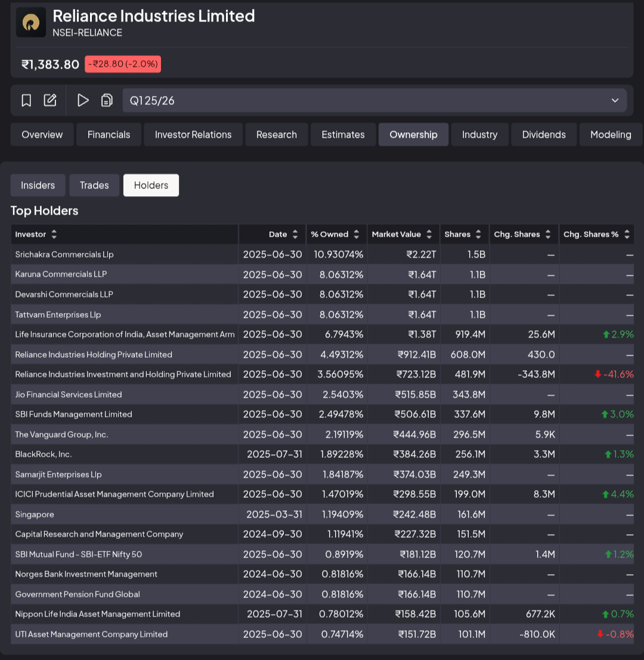The width and height of the screenshot is (644, 660).
Task: Click the play icon in the toolbar
Action: point(83,100)
